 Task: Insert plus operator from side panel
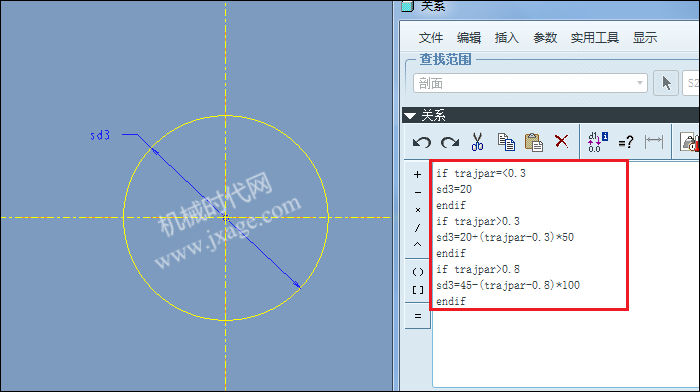pos(417,175)
